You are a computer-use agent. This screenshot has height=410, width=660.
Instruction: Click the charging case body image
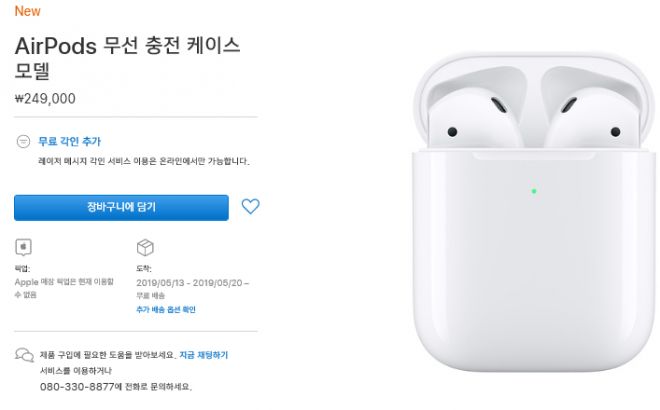coord(534,261)
